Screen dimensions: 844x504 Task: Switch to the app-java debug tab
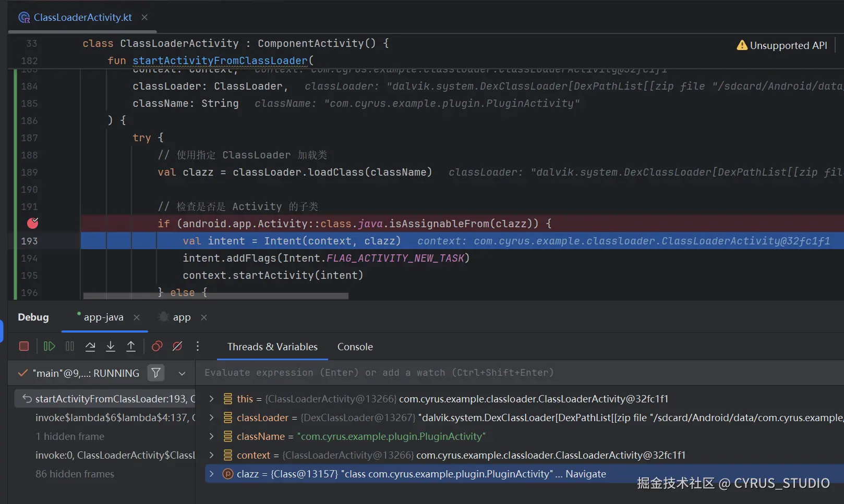tap(103, 317)
